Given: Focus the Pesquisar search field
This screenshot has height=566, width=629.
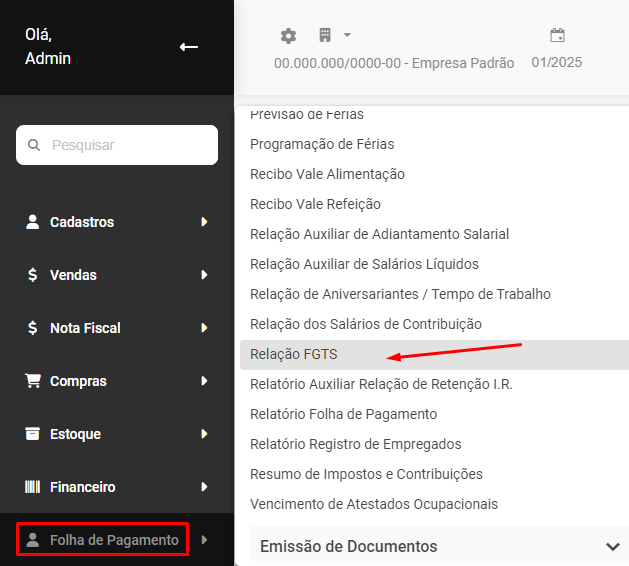Looking at the screenshot, I should 117,145.
